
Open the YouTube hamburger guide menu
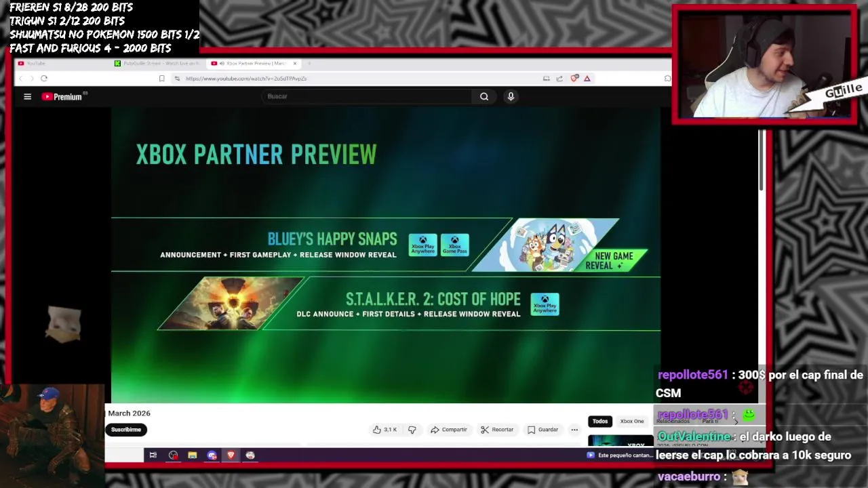(27, 97)
